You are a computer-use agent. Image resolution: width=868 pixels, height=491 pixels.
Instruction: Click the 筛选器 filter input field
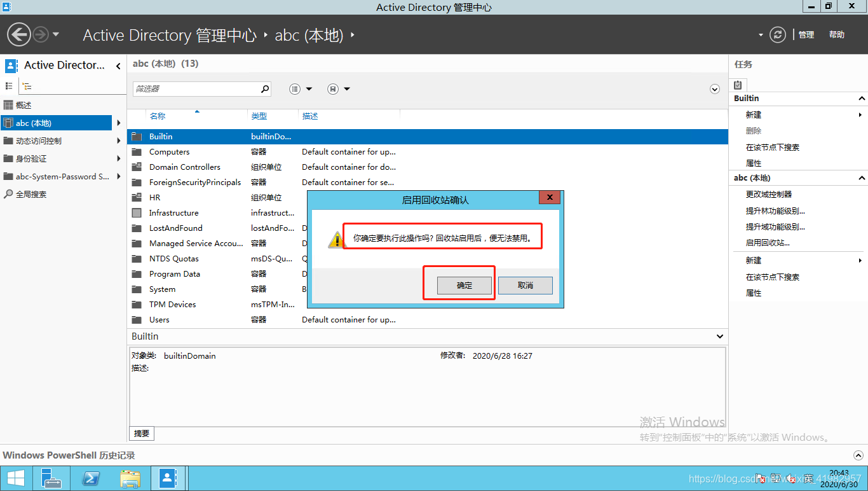pos(196,89)
